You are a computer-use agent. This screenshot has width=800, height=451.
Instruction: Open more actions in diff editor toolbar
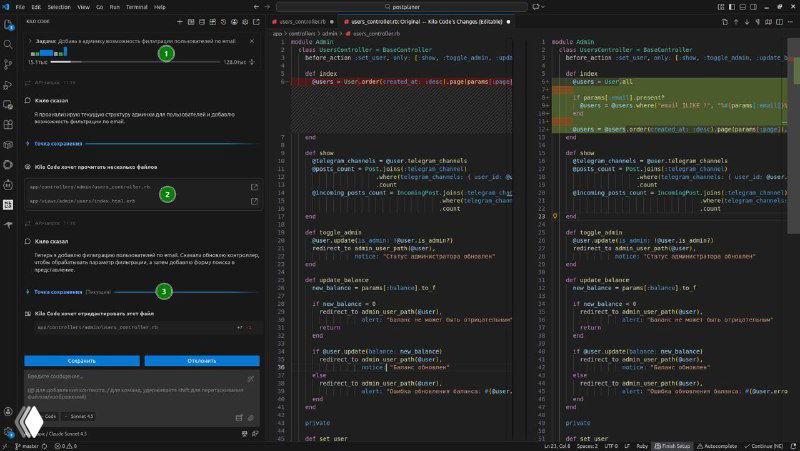pos(790,22)
